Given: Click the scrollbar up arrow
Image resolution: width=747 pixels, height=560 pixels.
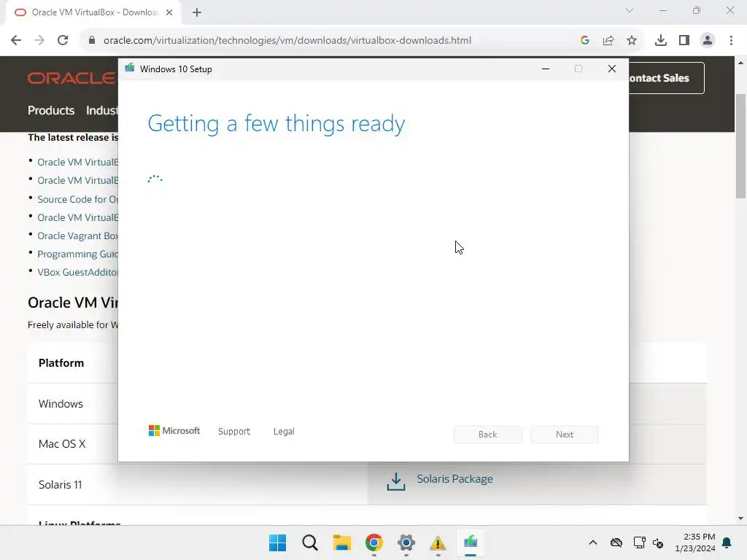Looking at the screenshot, I should pos(740,63).
